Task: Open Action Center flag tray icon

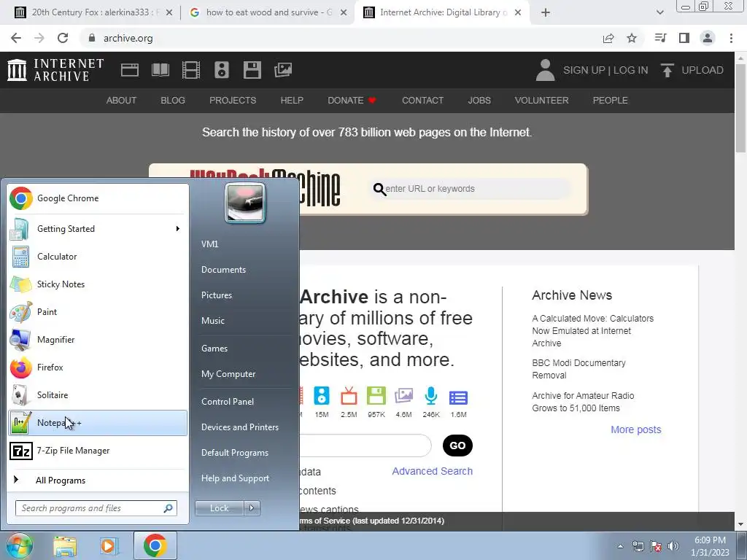Action: pos(656,546)
